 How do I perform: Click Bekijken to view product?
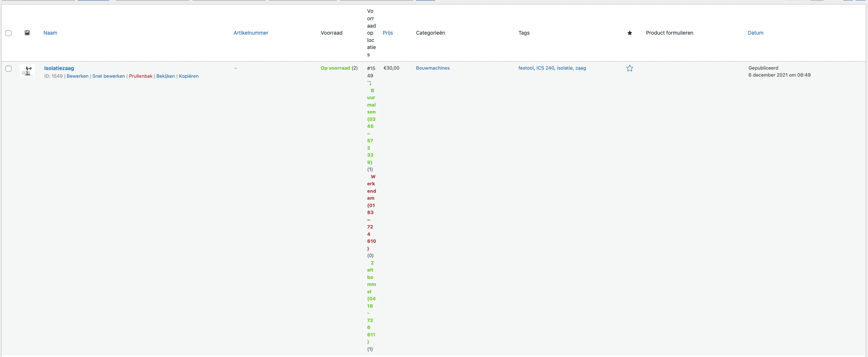click(x=166, y=76)
